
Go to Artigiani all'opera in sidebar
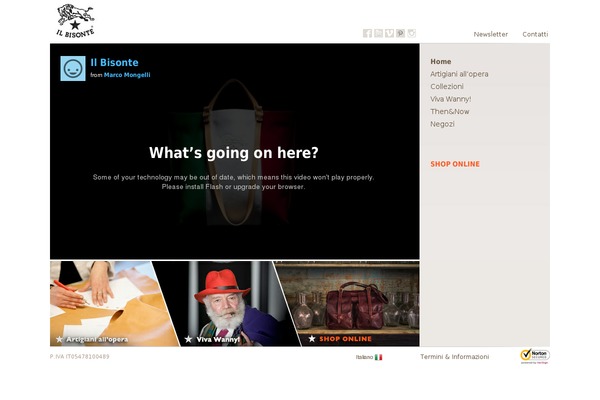(x=459, y=74)
